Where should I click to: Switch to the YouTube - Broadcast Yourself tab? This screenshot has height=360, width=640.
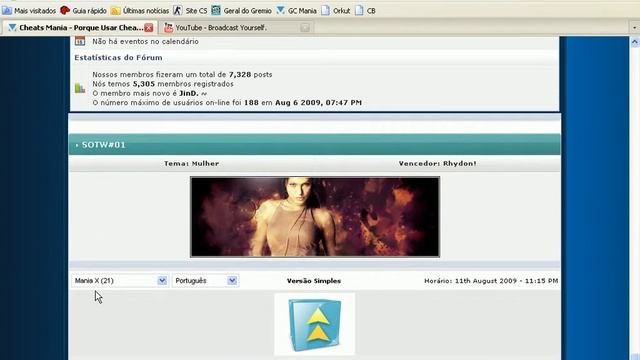237,28
